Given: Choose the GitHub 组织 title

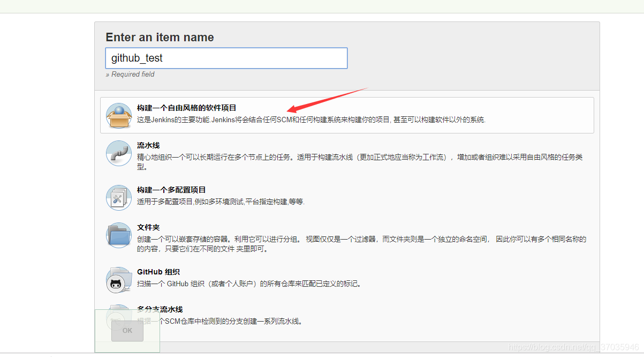Looking at the screenshot, I should 158,272.
